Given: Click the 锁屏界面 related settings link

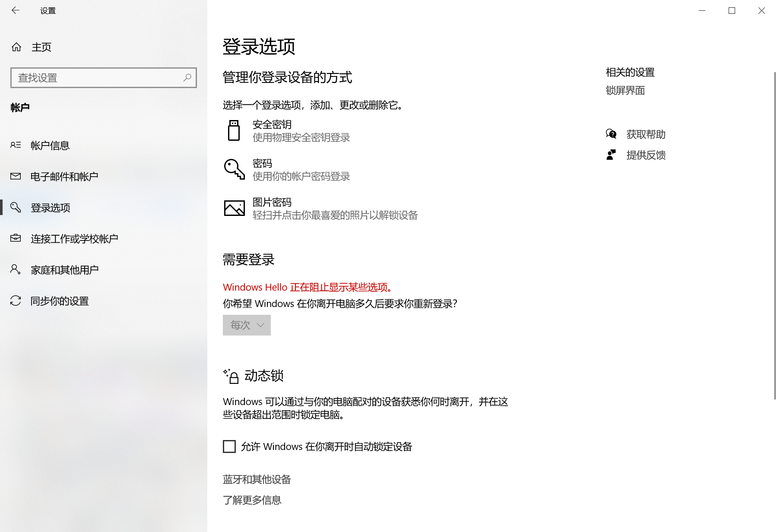Looking at the screenshot, I should (x=625, y=91).
